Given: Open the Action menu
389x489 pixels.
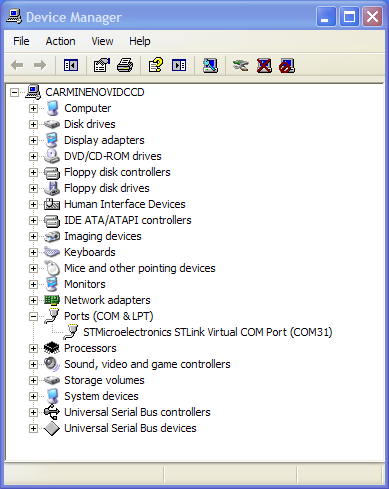Looking at the screenshot, I should coord(60,41).
